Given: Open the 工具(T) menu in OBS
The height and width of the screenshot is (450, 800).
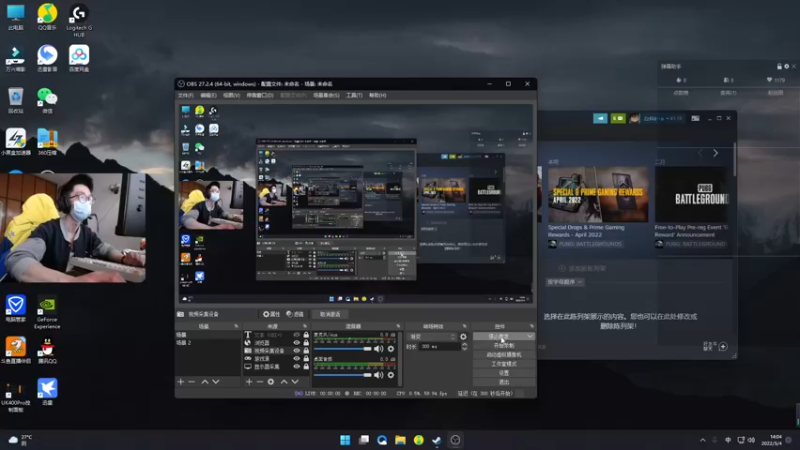Looking at the screenshot, I should click(354, 95).
